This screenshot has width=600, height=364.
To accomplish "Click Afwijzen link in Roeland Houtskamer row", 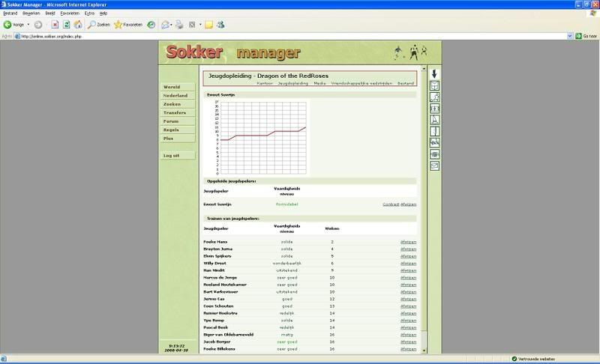I will point(408,285).
